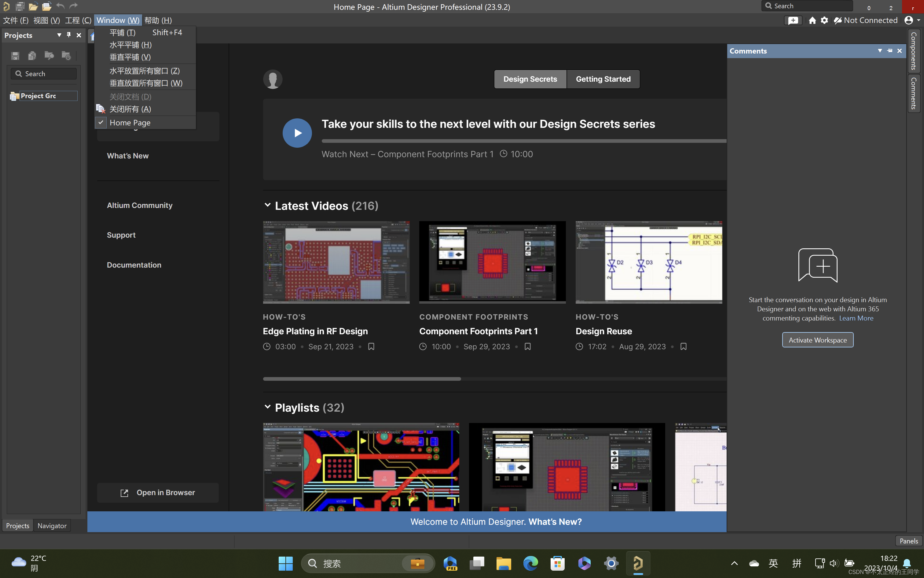
Task: Bookmark the Design Reuse video
Action: [684, 346]
